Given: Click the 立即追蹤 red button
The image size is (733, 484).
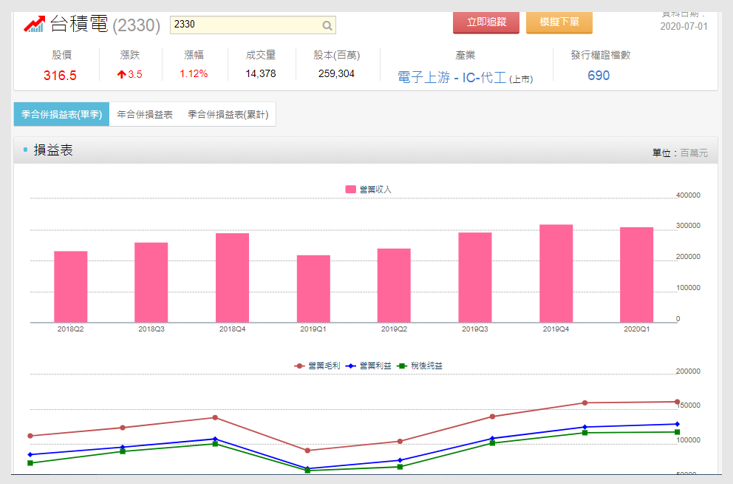Looking at the screenshot, I should tap(486, 22).
